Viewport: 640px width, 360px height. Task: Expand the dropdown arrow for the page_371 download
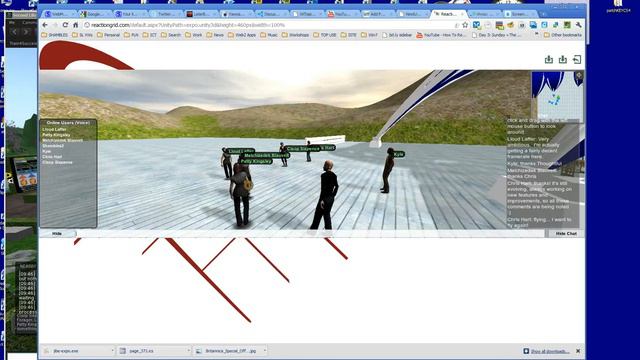pyautogui.click(x=188, y=351)
